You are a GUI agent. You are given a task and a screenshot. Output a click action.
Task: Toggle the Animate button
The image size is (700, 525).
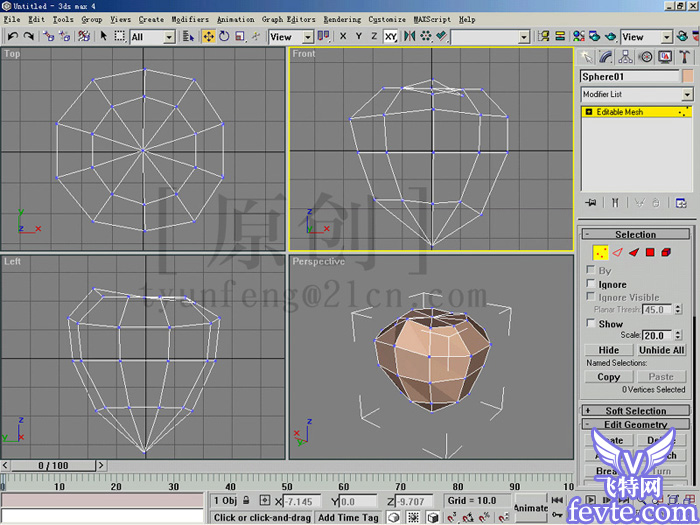(531, 508)
